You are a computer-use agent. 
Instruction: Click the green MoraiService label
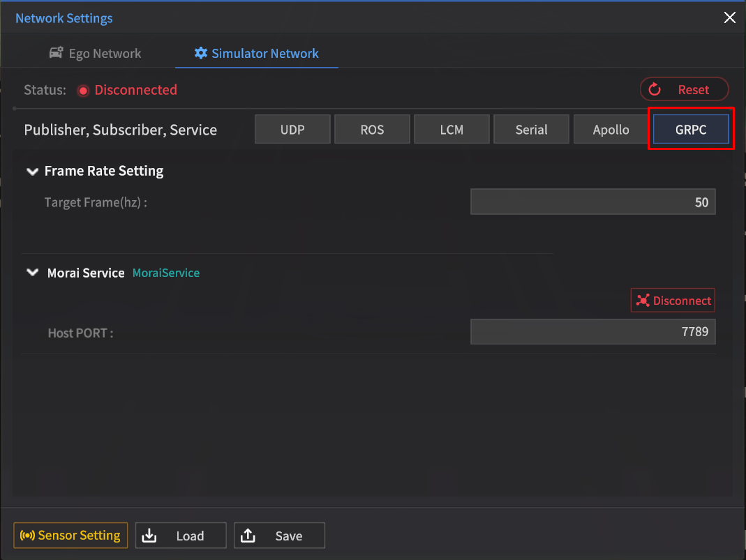point(166,273)
